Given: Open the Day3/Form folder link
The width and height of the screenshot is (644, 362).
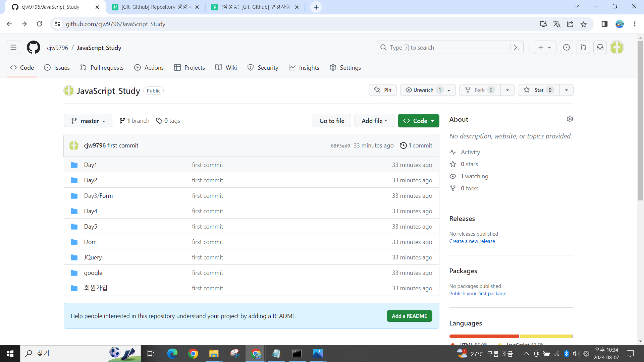Looking at the screenshot, I should click(98, 195).
